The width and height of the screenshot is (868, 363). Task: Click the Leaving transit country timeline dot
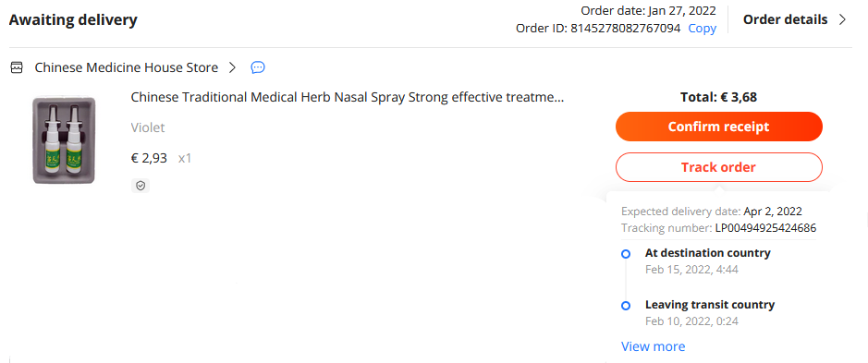tap(626, 306)
